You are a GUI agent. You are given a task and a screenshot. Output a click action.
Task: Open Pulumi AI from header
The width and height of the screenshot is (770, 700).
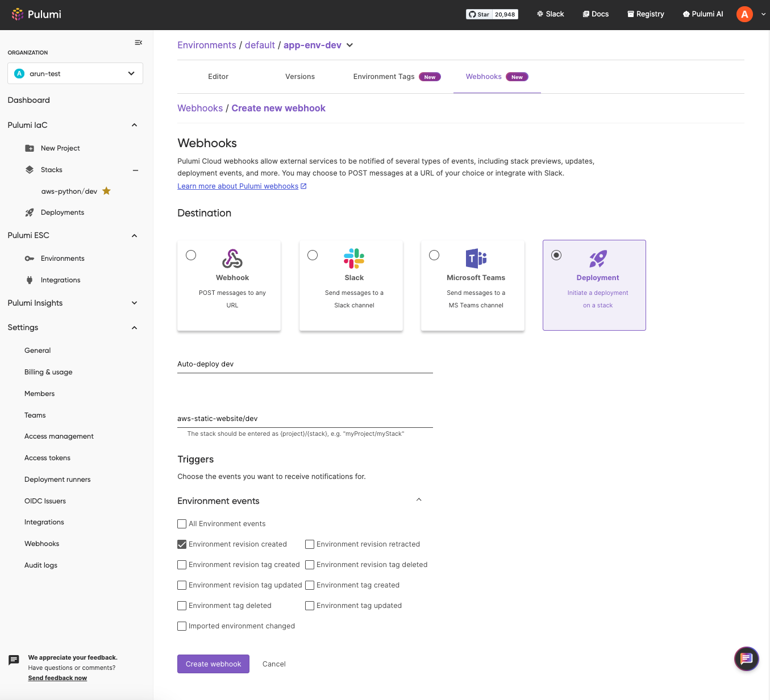point(703,14)
